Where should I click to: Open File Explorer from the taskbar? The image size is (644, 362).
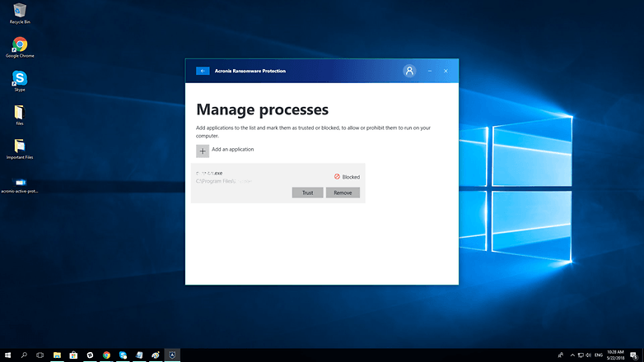[x=57, y=355]
